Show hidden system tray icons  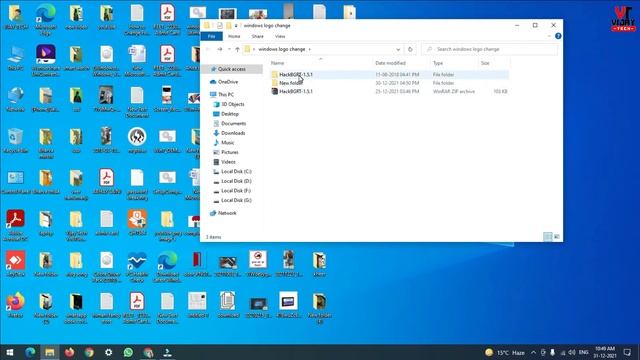533,352
